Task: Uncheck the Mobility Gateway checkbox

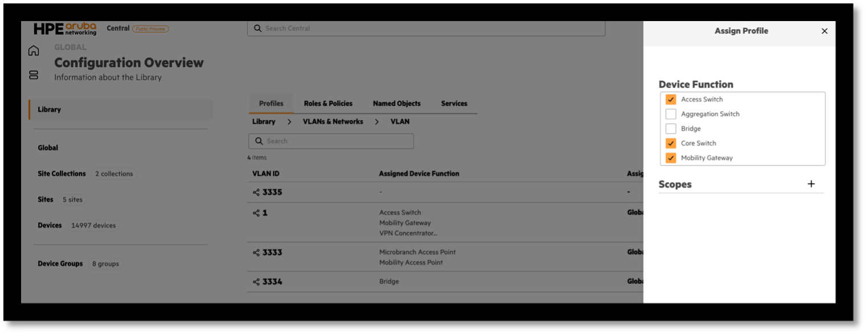Action: pos(671,158)
